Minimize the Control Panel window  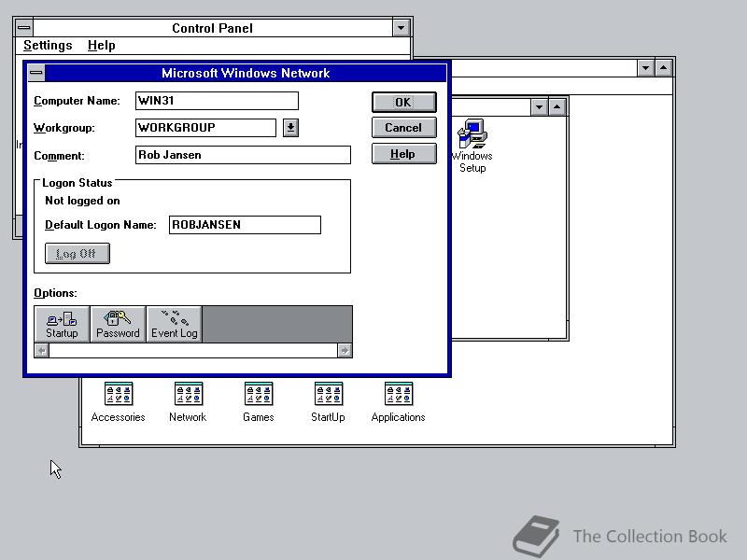click(402, 28)
